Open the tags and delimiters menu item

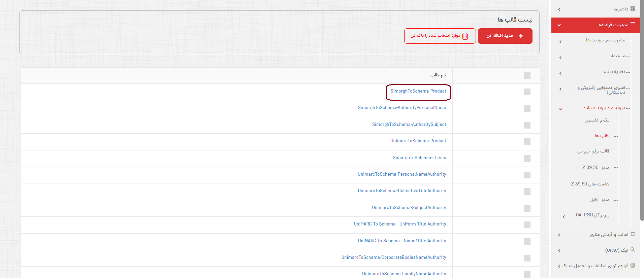[x=597, y=120]
